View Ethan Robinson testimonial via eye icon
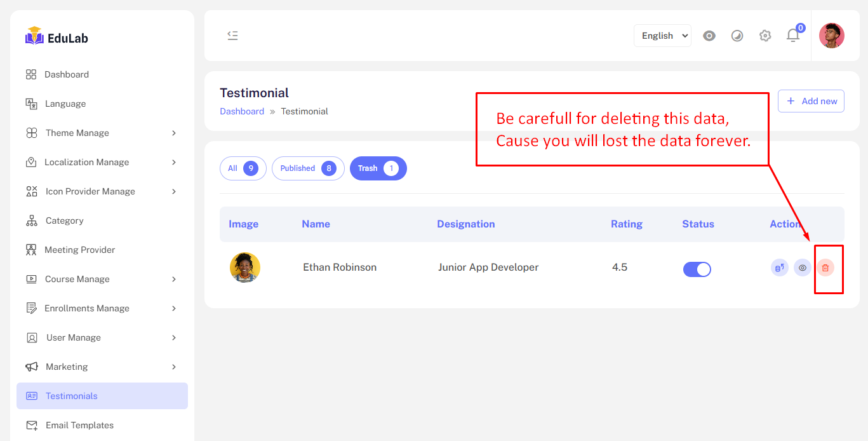This screenshot has height=441, width=868. (x=803, y=268)
